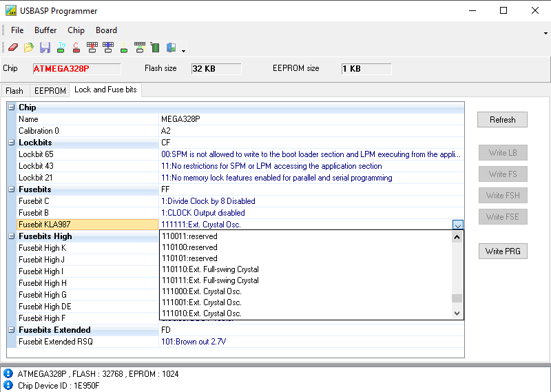The image size is (551, 392).
Task: Collapse the Fusebits section
Action: click(12, 189)
